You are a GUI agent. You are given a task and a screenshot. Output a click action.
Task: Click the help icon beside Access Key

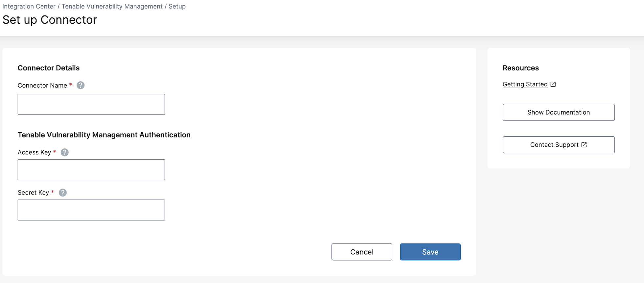pos(65,152)
